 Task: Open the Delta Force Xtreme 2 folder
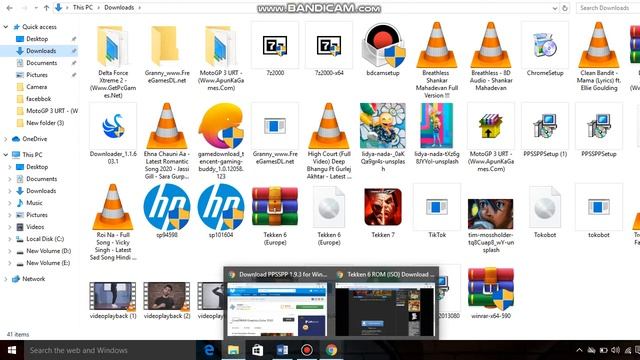(113, 60)
